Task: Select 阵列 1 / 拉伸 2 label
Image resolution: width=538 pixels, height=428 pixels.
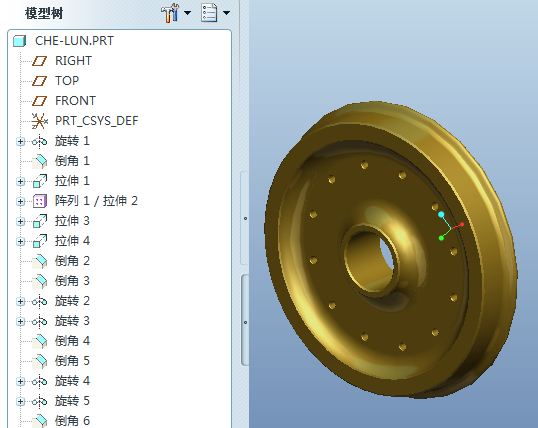Action: pyautogui.click(x=96, y=201)
